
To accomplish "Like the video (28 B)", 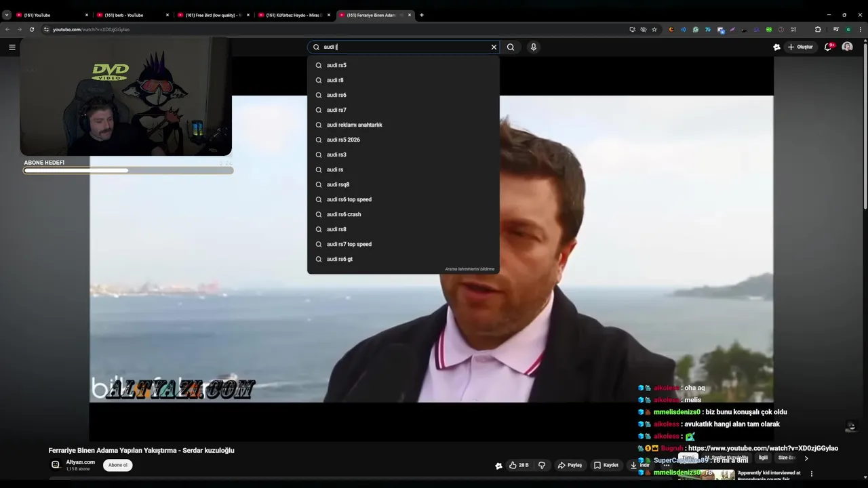I will point(519,465).
